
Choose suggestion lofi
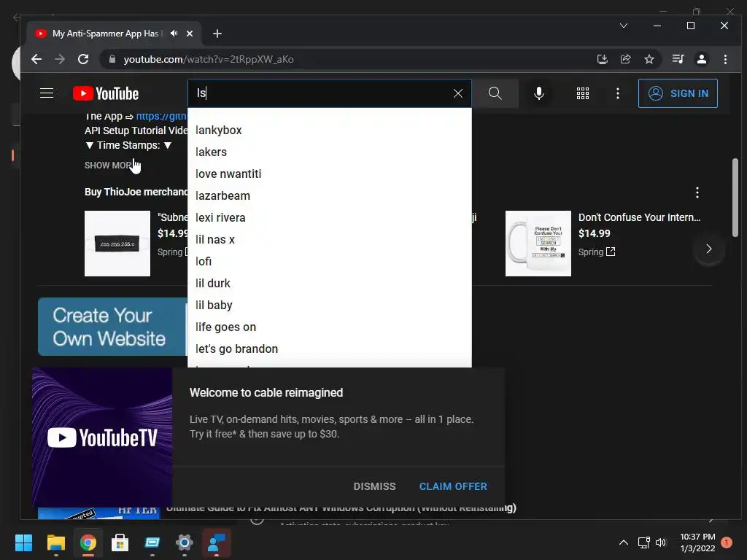[x=330, y=262]
